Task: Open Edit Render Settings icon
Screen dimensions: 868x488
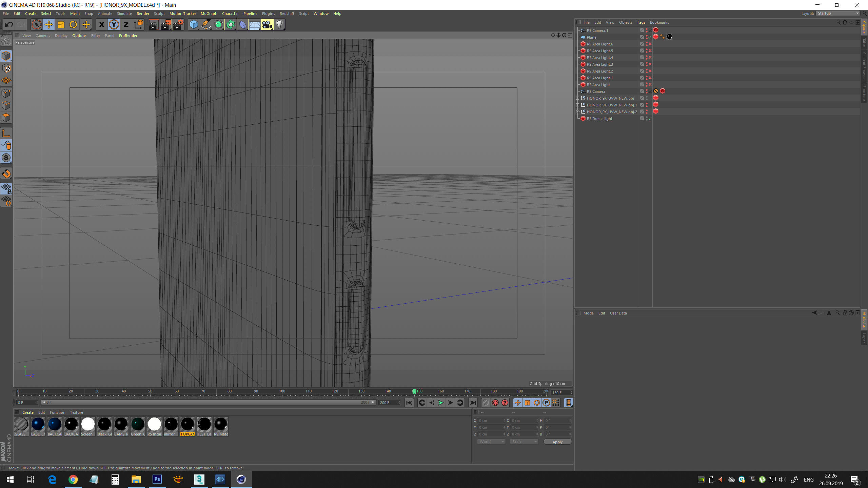Action: point(178,24)
